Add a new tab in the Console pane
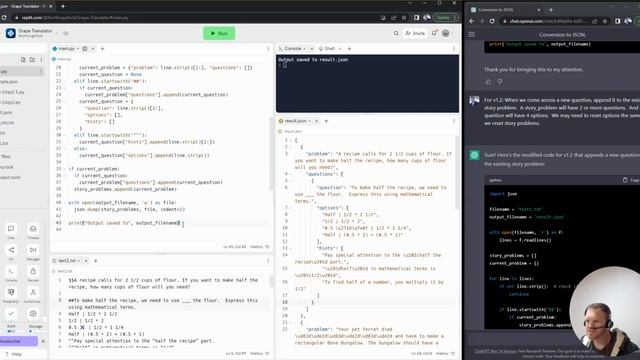 (x=349, y=49)
